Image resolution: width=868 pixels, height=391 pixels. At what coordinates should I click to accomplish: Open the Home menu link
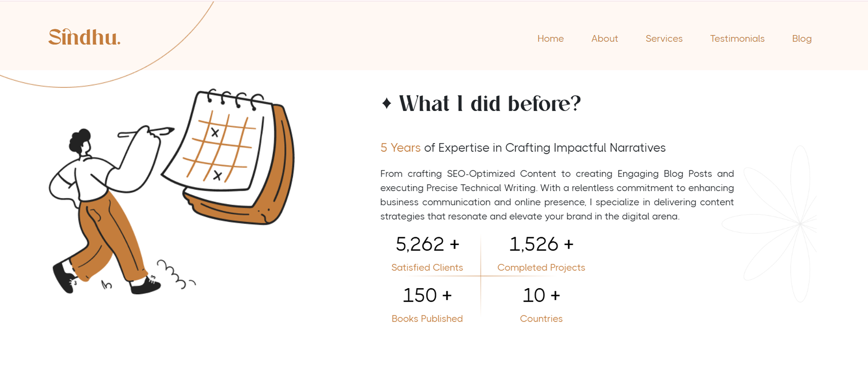coord(550,39)
